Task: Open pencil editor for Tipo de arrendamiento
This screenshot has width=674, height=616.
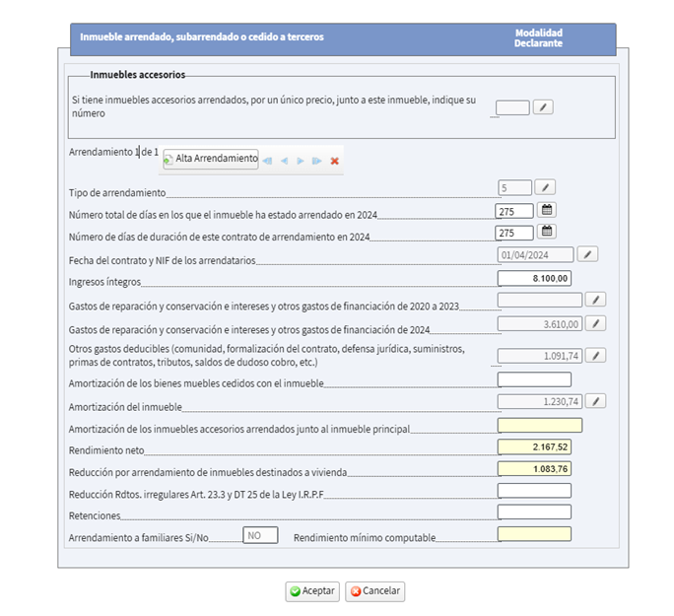Action: coord(545,187)
